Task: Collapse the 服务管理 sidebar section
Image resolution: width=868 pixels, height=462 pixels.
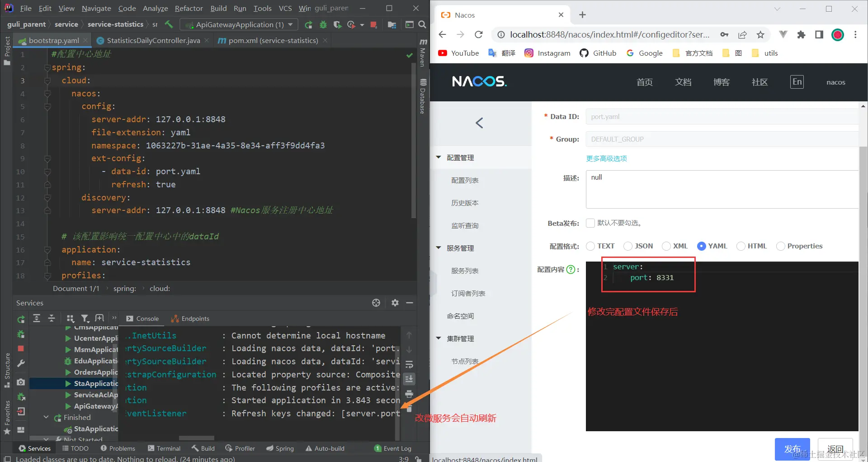Action: tap(439, 248)
